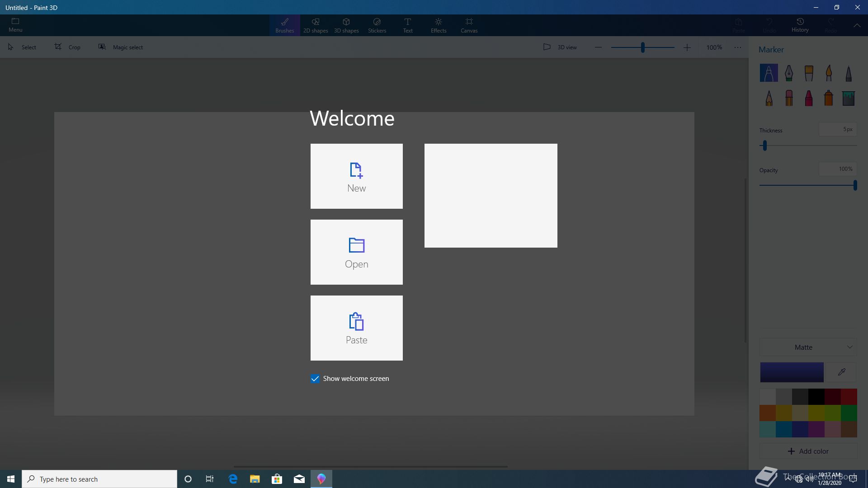Select the Pencil tool

(769, 98)
